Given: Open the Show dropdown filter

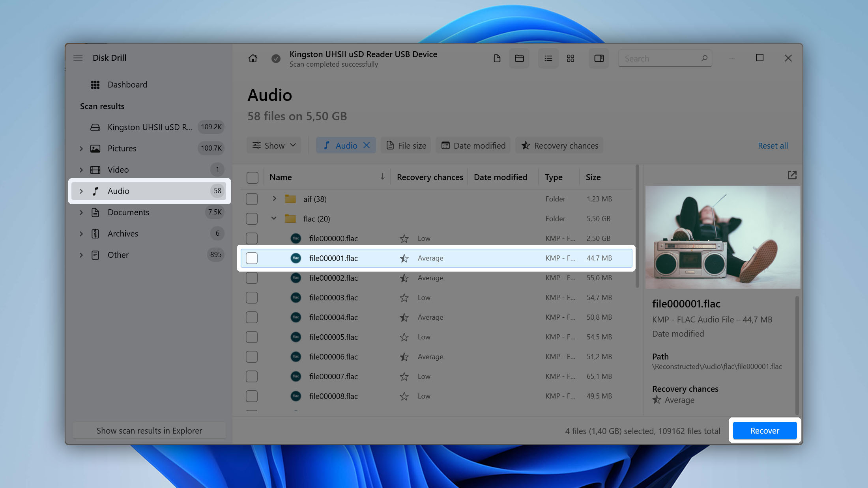Looking at the screenshot, I should click(x=274, y=145).
